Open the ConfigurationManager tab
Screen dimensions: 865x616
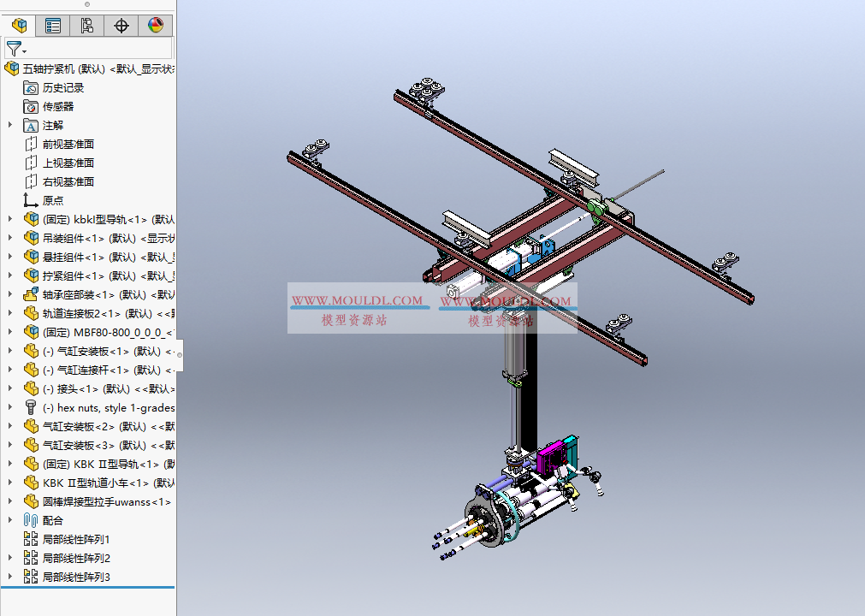click(87, 26)
